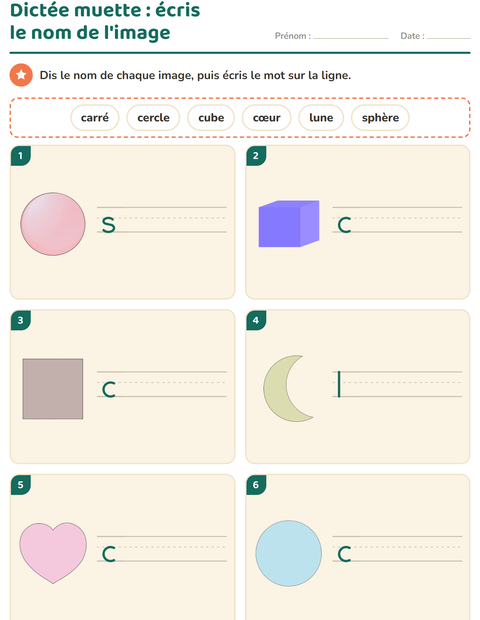The width and height of the screenshot is (480, 620).
Task: Select the word chip "lune"
Action: click(x=321, y=117)
